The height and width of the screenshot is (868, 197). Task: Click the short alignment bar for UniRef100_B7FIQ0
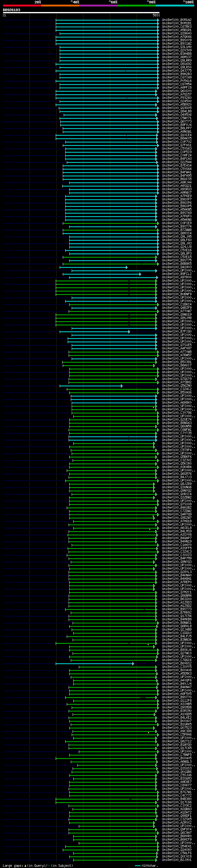[x=95, y=332]
